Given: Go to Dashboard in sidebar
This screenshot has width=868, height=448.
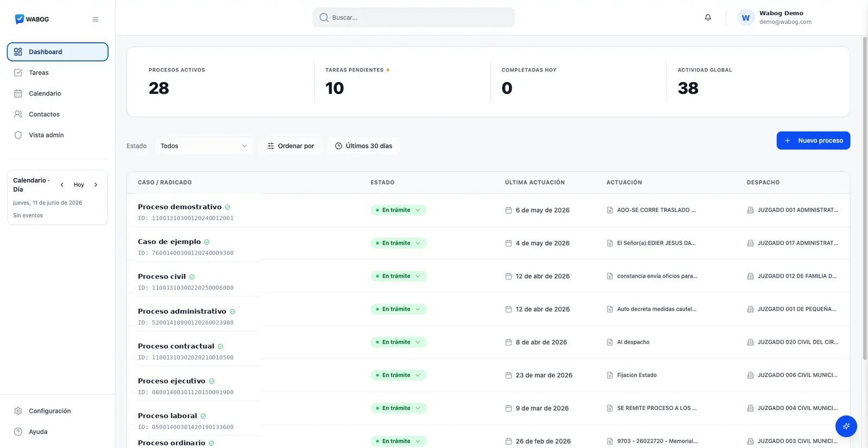Looking at the screenshot, I should tap(58, 52).
